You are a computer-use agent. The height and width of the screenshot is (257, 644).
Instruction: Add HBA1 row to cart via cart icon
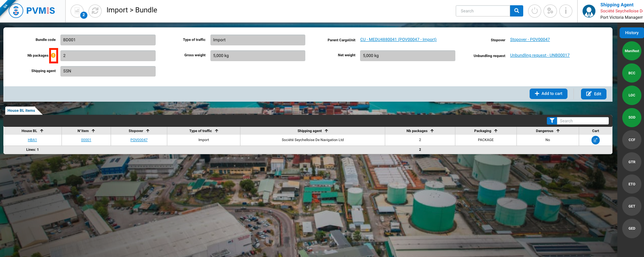595,140
